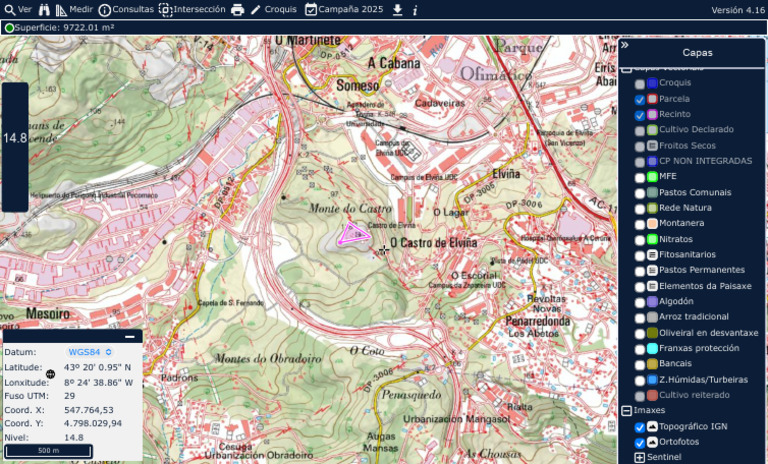Click the Fitosanitarios list icon
The width and height of the screenshot is (768, 464).
tap(652, 255)
